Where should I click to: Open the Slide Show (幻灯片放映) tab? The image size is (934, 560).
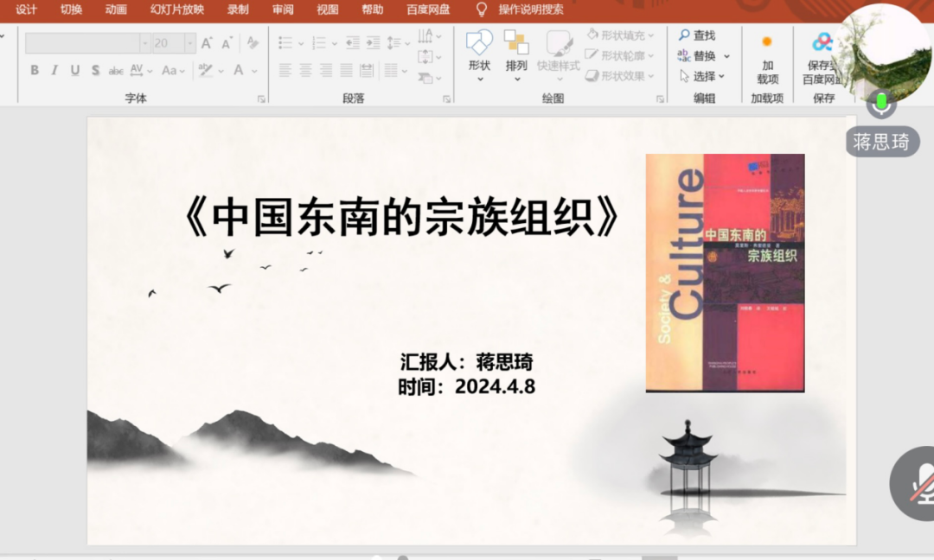[x=176, y=10]
